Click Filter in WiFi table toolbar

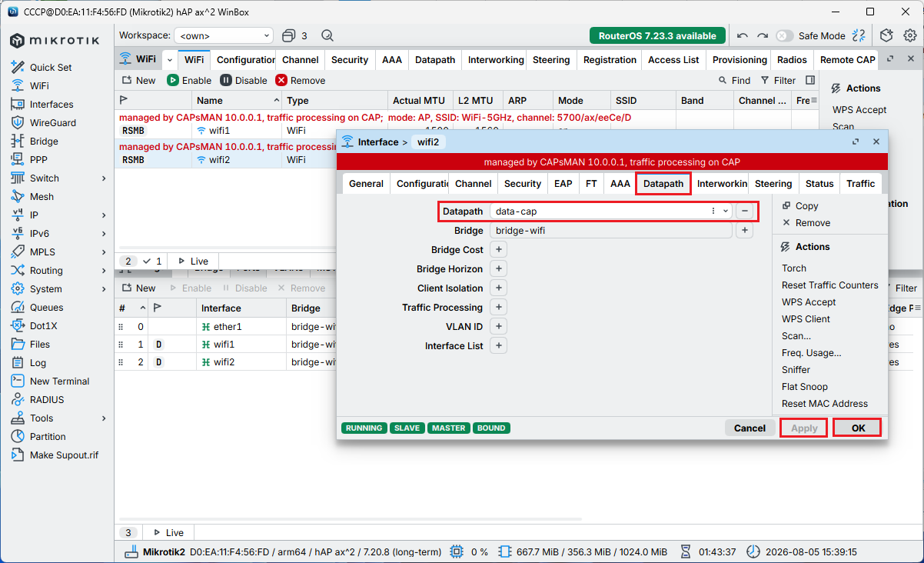(x=778, y=80)
